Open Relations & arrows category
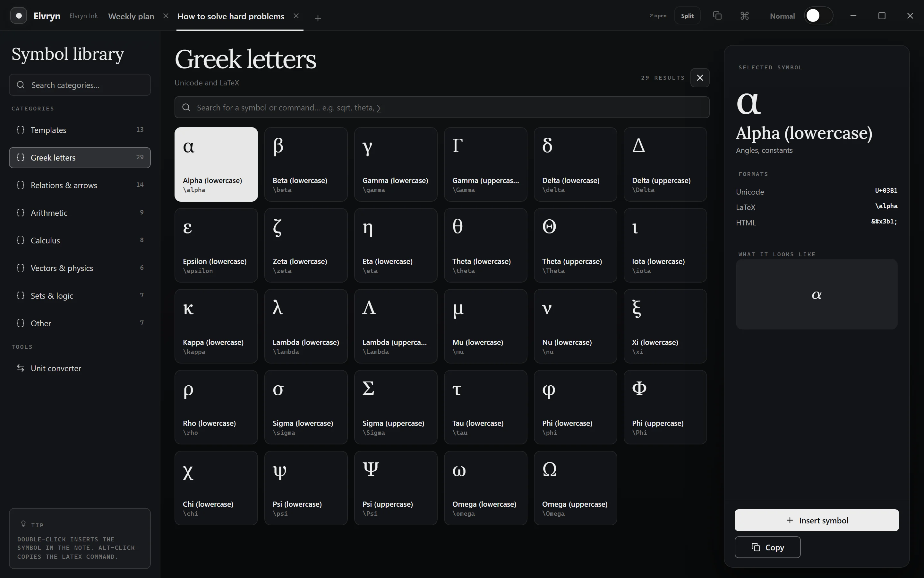 point(80,185)
